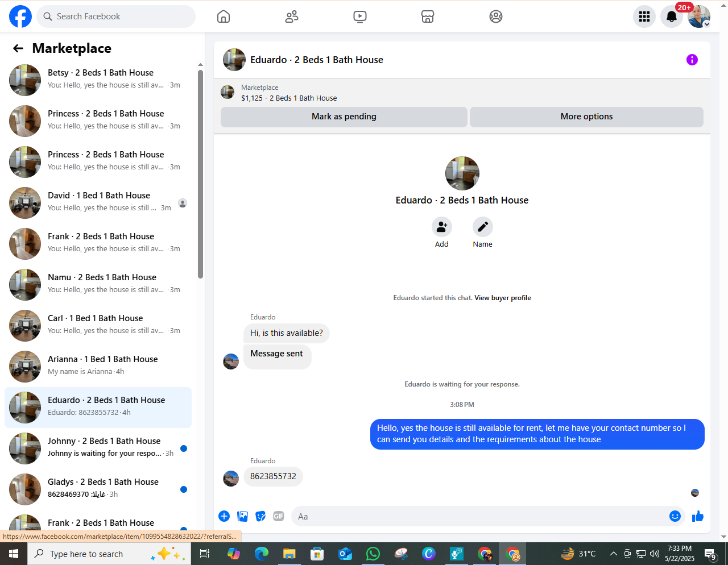Click the unread blue dot on Gladys's chat
Viewport: 728px width, 565px height.
click(x=184, y=489)
